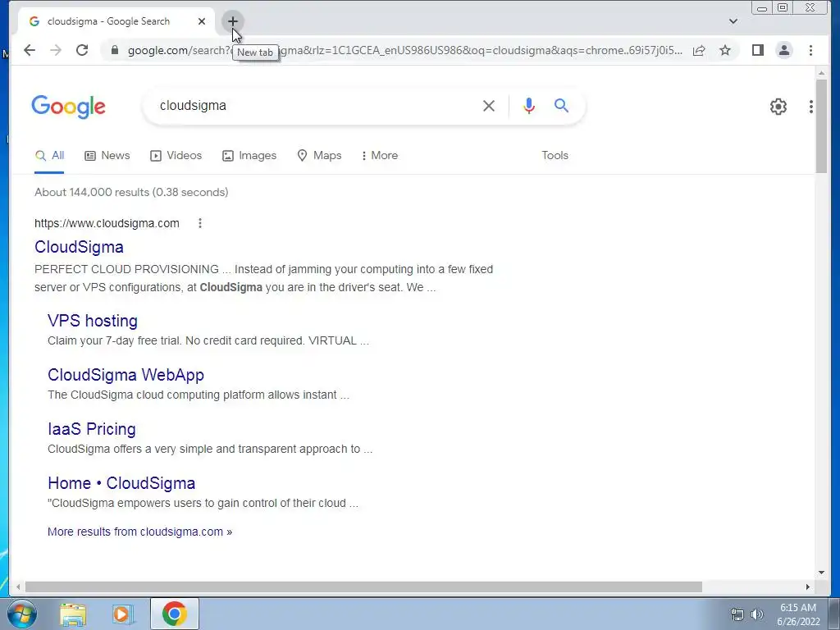Click More results from cloudsigma.com

[139, 532]
